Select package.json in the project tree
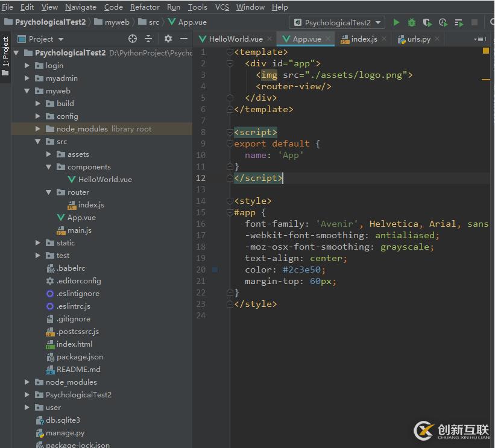Viewport: 495px width, 448px height. click(80, 357)
